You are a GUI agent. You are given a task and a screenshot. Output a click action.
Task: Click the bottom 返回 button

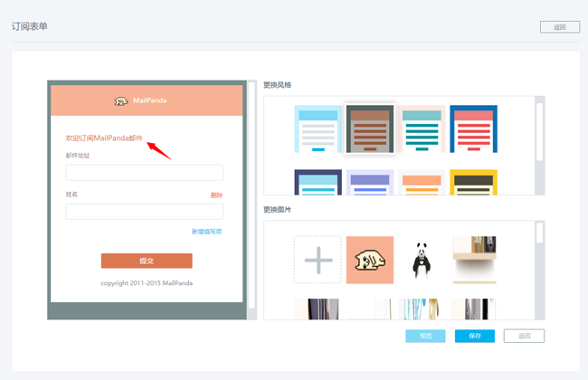point(524,336)
